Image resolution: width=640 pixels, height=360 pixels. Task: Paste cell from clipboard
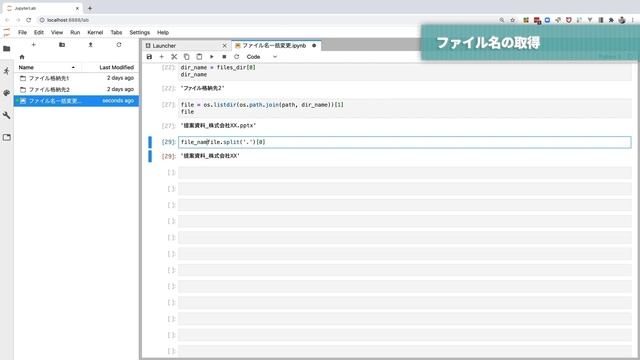[199, 57]
